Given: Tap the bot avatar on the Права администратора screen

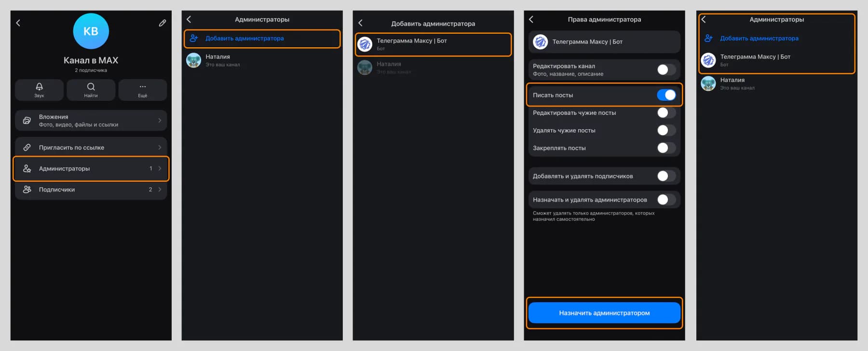Looking at the screenshot, I should pyautogui.click(x=540, y=42).
